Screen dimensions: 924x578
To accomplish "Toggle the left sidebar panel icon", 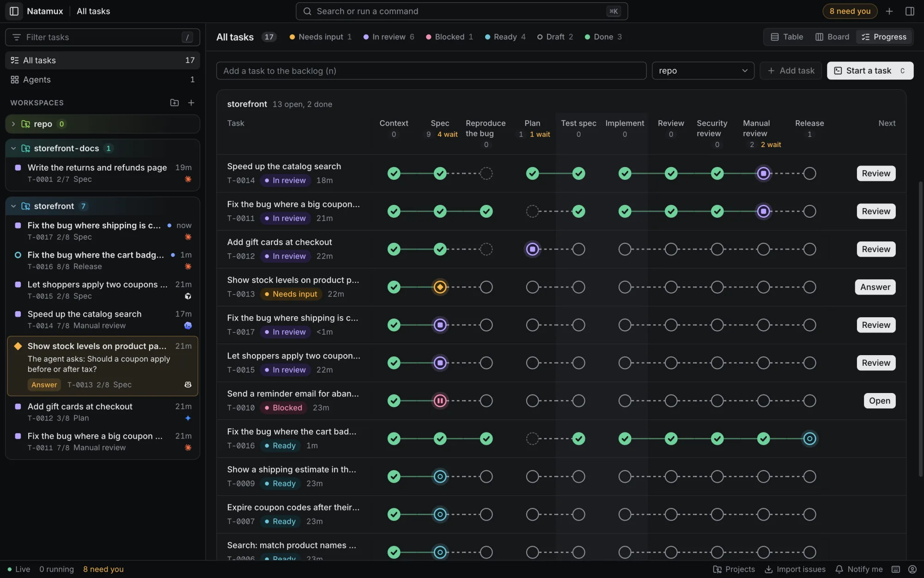I will [x=14, y=11].
